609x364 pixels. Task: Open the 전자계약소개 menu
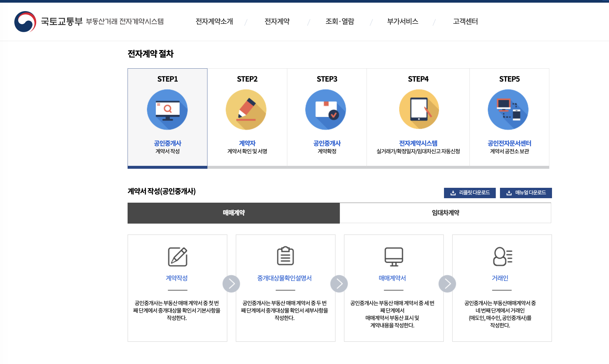tap(214, 21)
